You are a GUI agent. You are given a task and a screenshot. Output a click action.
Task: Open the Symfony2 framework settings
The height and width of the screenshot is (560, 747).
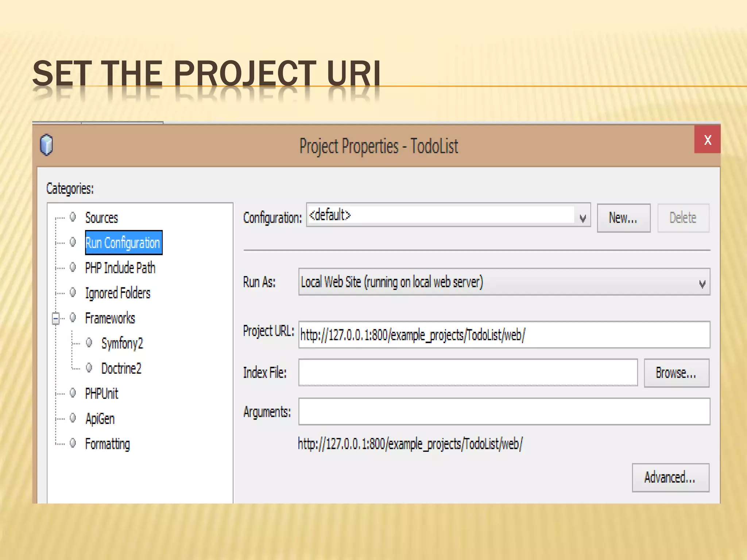point(122,343)
